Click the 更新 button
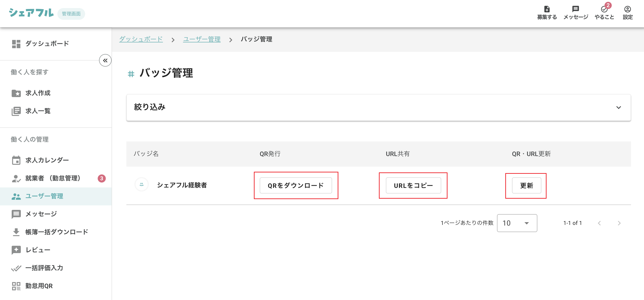The image size is (644, 300). click(x=526, y=185)
